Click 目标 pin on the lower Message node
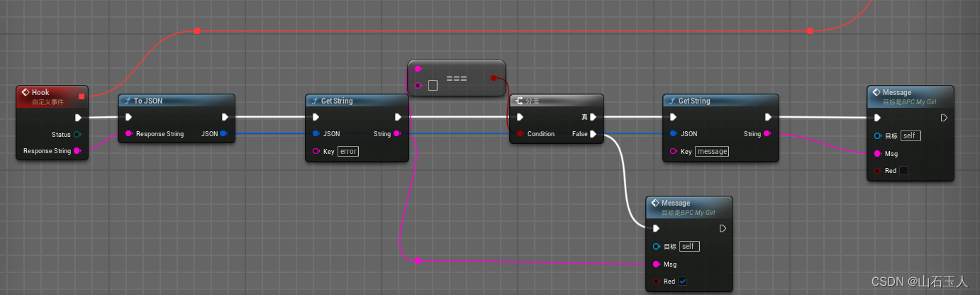The width and height of the screenshot is (980, 295). pyautogui.click(x=656, y=246)
